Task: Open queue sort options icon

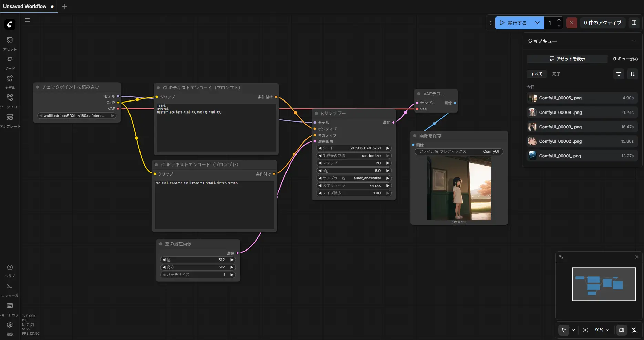Action: point(633,74)
